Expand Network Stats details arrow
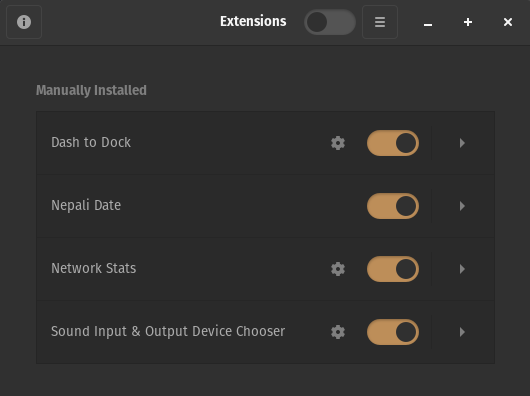This screenshot has width=530, height=396. 462,269
